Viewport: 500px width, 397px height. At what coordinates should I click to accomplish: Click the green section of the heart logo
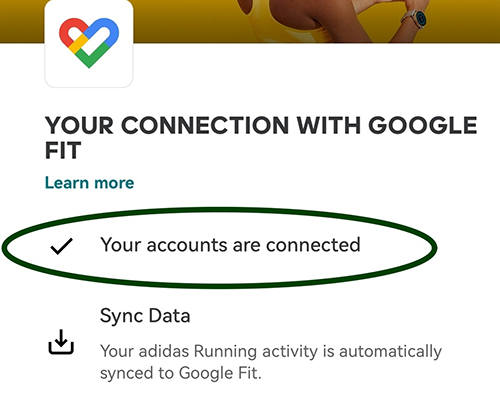95,55
